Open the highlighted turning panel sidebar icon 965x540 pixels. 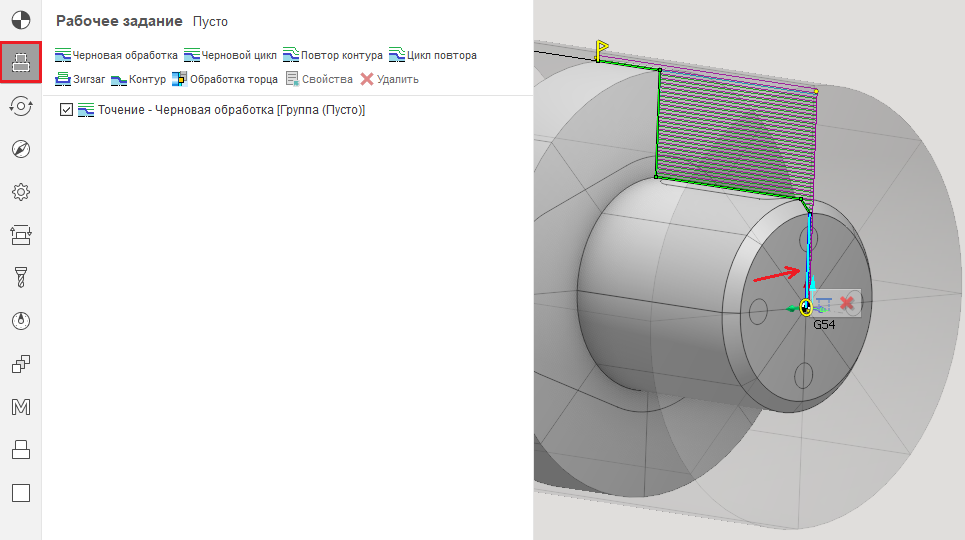point(21,62)
